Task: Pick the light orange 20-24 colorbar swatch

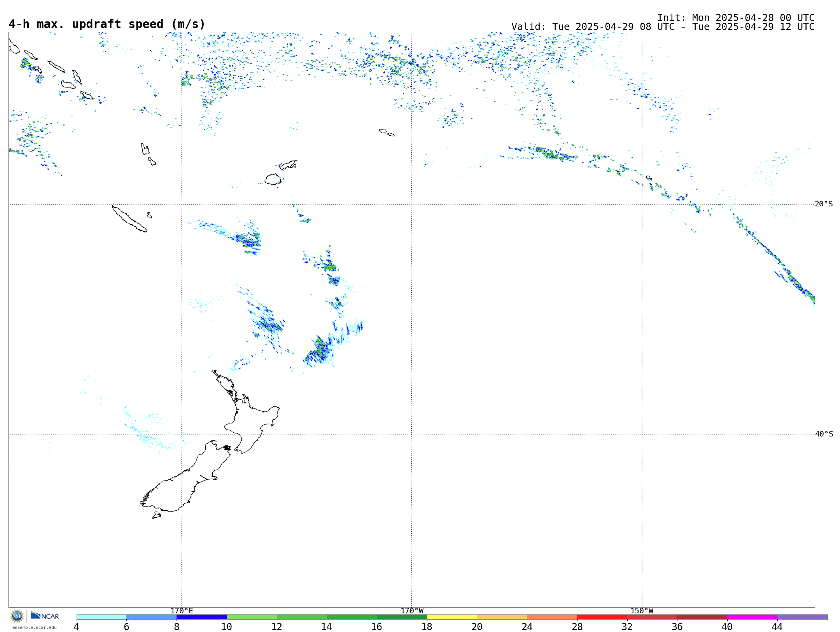Action: coord(502,617)
